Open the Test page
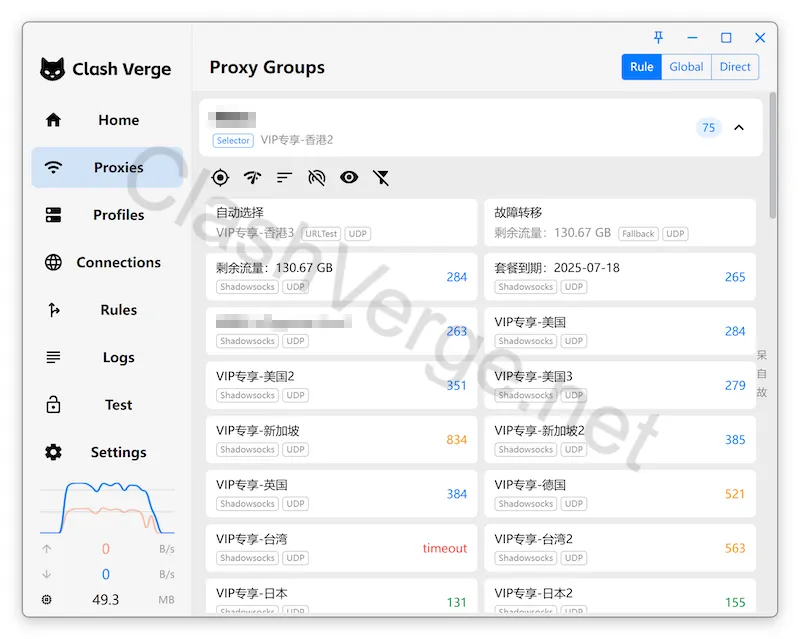 (118, 405)
